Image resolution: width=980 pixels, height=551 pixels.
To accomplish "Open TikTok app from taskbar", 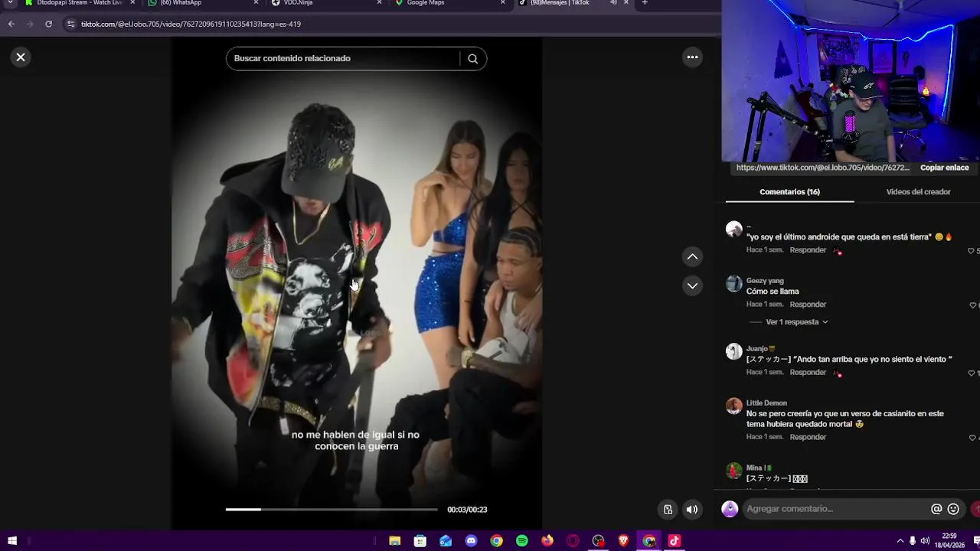I will [674, 541].
